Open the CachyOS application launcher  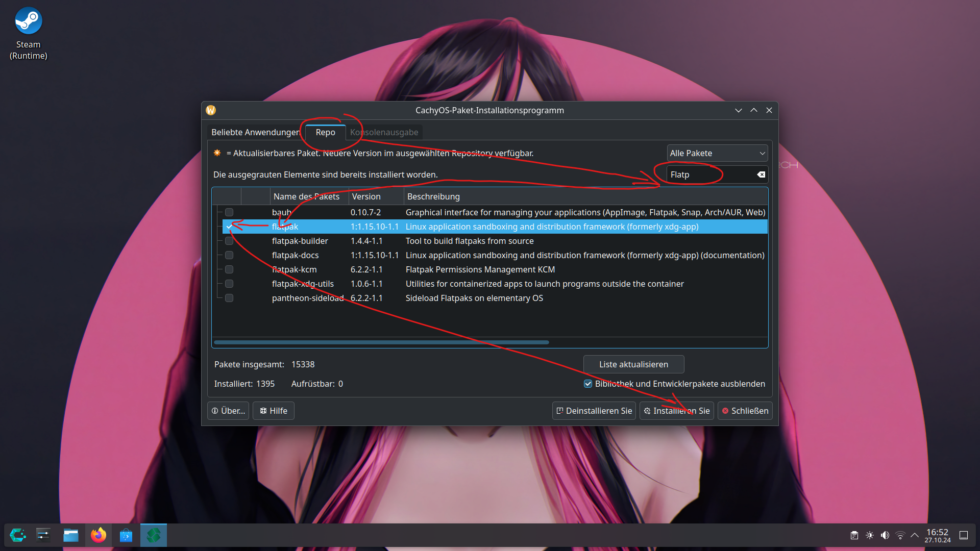[18, 535]
